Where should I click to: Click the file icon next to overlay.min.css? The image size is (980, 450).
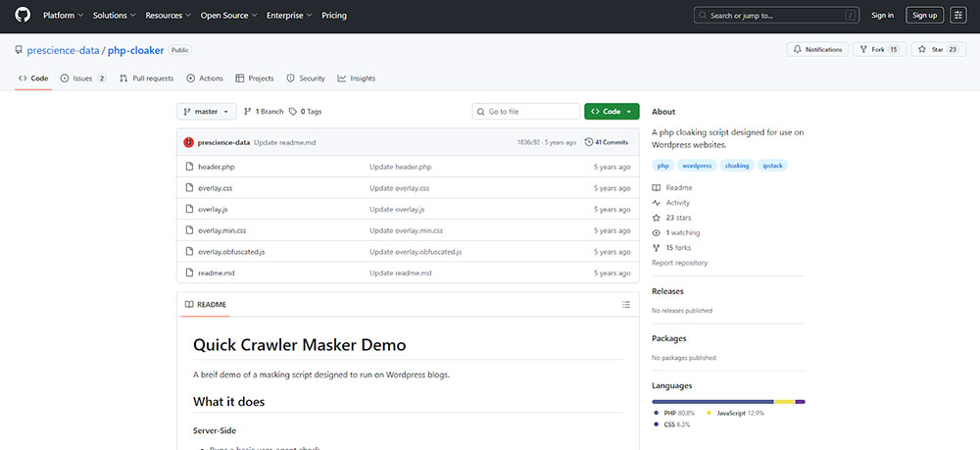(189, 230)
